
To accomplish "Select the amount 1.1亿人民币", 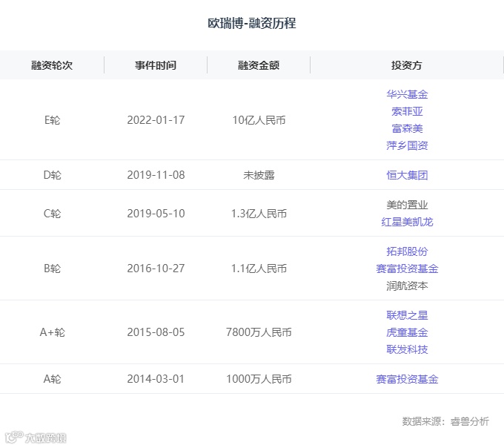I will [259, 269].
